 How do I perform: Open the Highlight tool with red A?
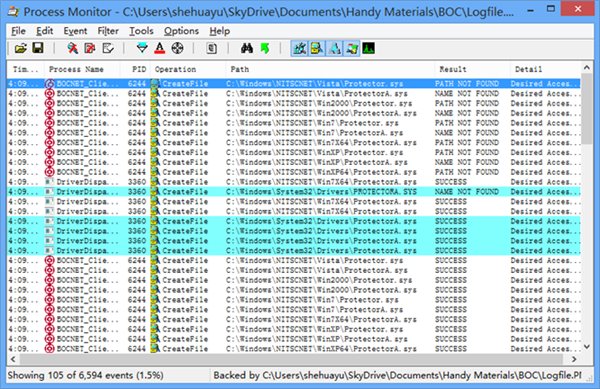[x=160, y=48]
